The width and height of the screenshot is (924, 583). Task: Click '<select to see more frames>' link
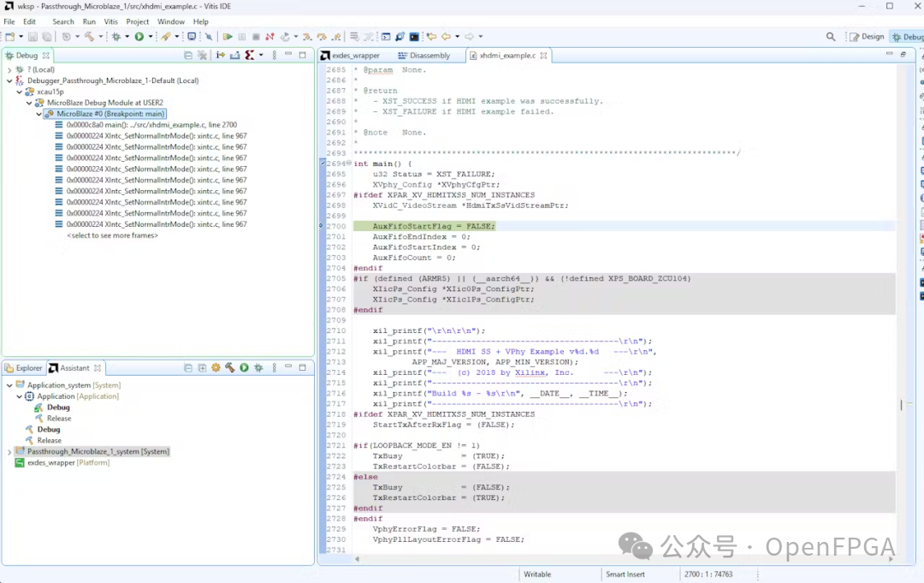(x=112, y=235)
